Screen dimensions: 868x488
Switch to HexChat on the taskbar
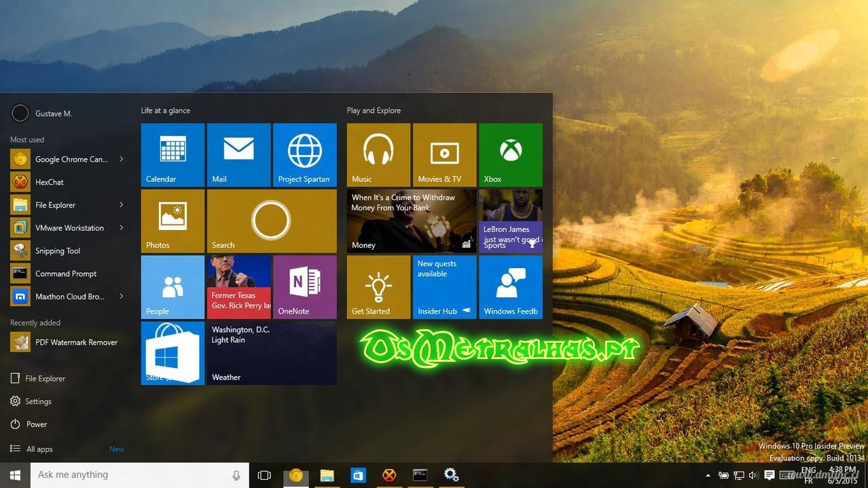[x=389, y=475]
